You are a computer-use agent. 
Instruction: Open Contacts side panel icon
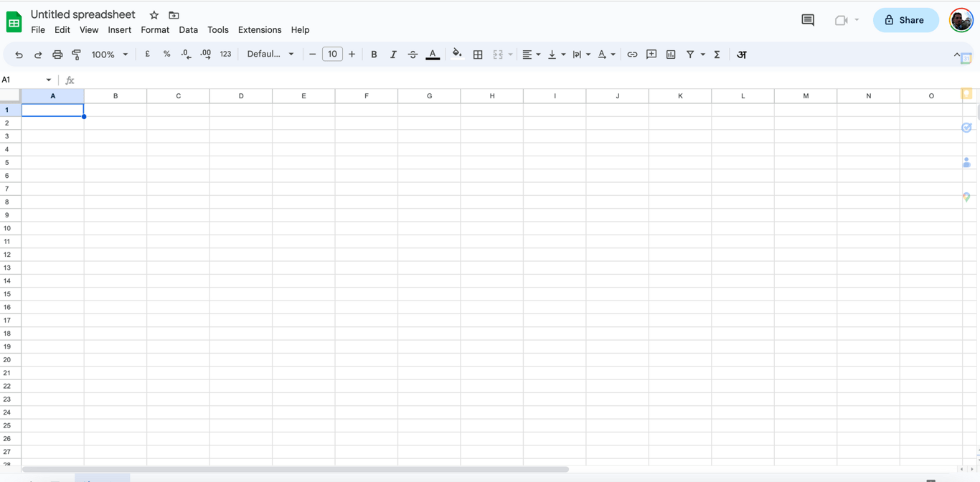tap(966, 163)
